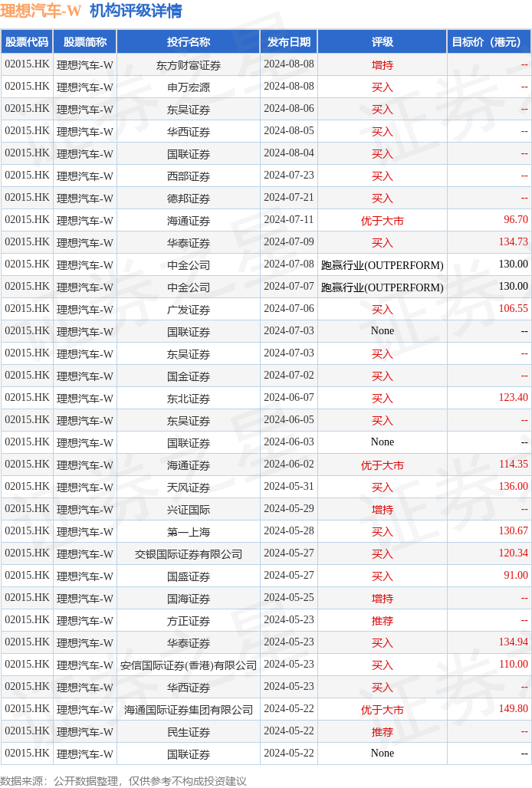This screenshot has width=532, height=788.
Task: Click the 第一上海 cell
Action: 189,532
